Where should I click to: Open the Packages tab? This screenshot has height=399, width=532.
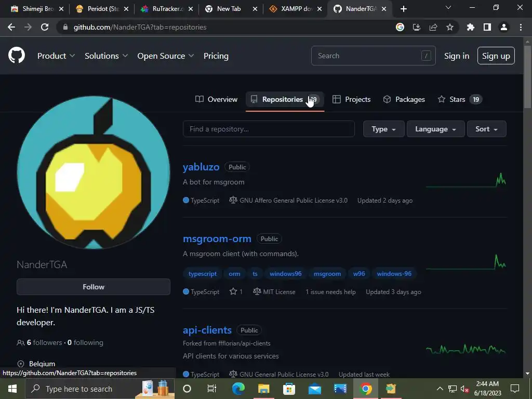[x=404, y=99]
